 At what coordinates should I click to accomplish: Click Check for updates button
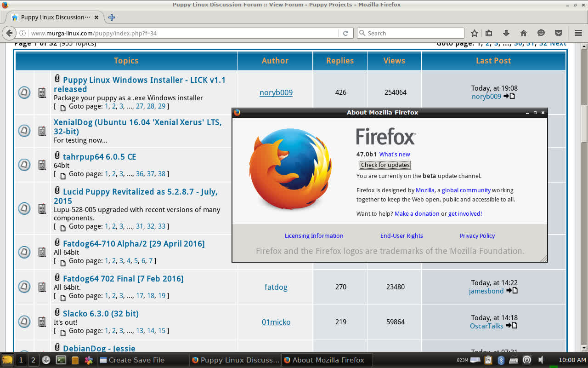(385, 165)
